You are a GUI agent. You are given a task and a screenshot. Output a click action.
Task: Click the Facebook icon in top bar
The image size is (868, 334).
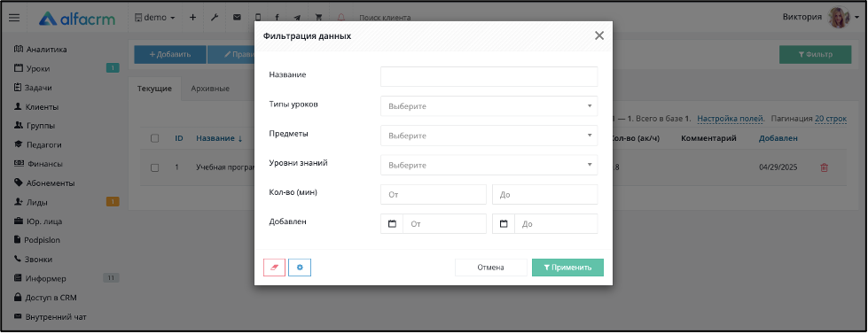point(277,18)
